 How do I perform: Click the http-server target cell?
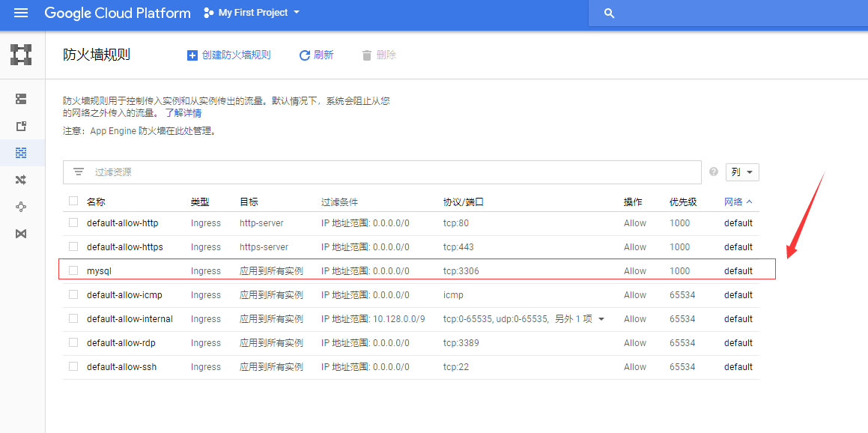tap(261, 223)
